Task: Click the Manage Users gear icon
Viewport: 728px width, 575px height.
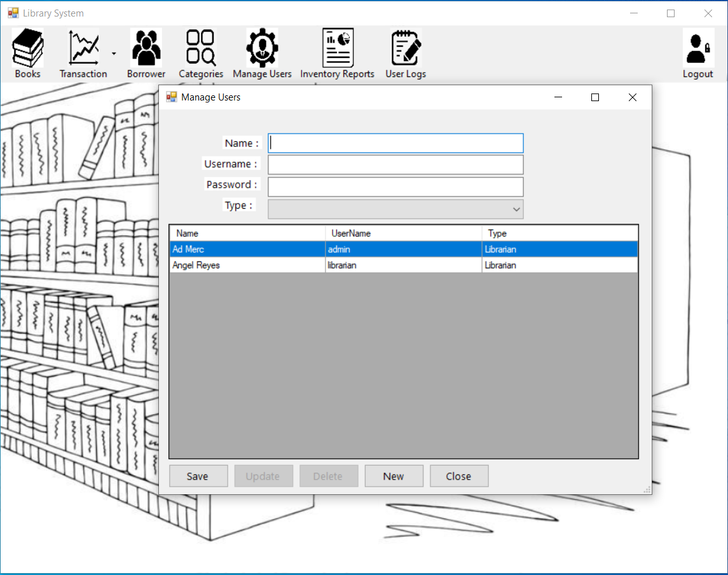Action: click(262, 49)
